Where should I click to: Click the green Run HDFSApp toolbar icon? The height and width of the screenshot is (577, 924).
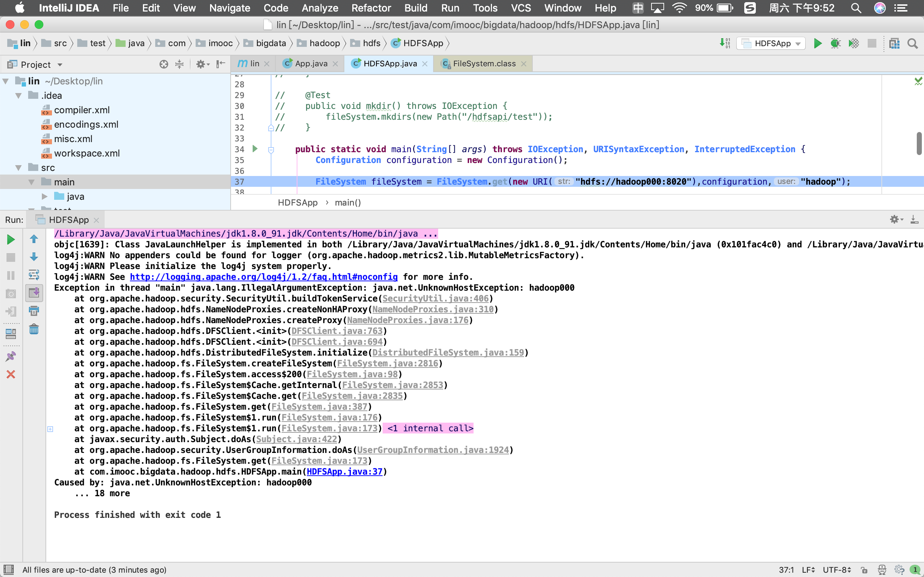click(x=818, y=44)
